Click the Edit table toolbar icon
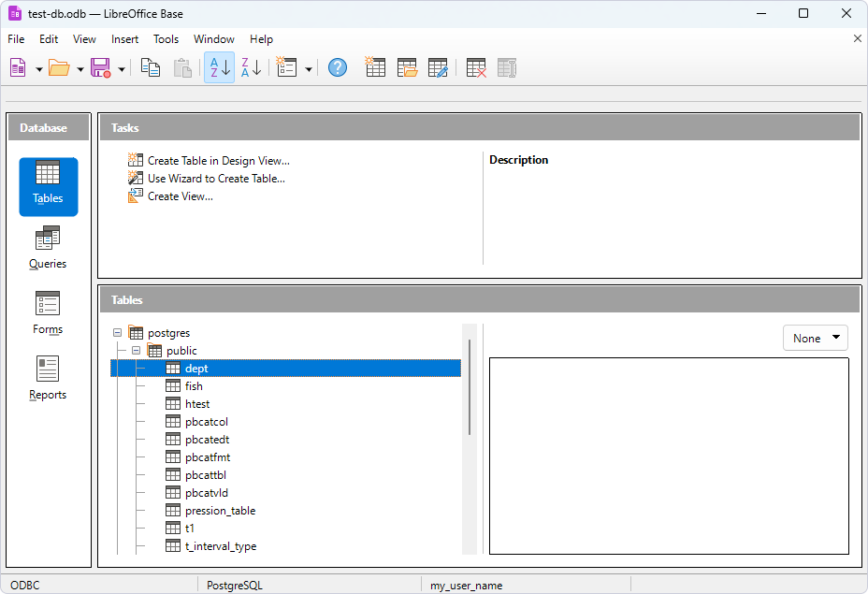This screenshot has height=594, width=868. tap(438, 67)
